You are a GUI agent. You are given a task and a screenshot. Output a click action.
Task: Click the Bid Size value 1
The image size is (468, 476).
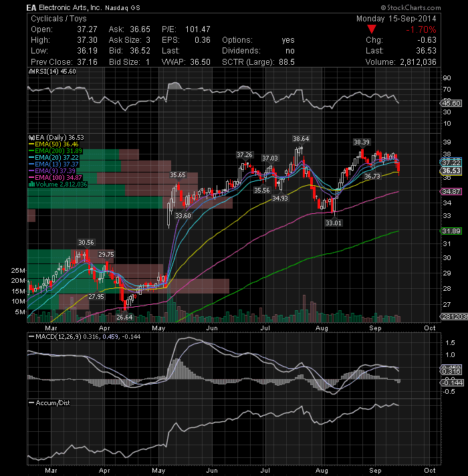click(148, 62)
